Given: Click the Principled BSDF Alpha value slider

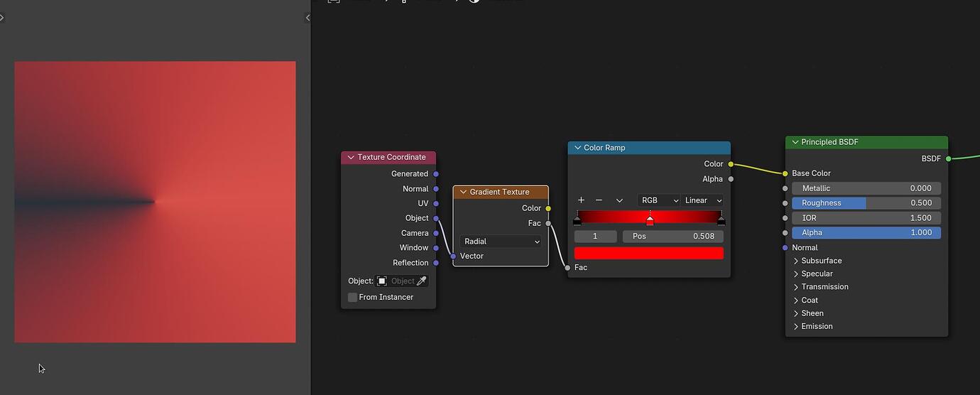Looking at the screenshot, I should click(x=866, y=233).
